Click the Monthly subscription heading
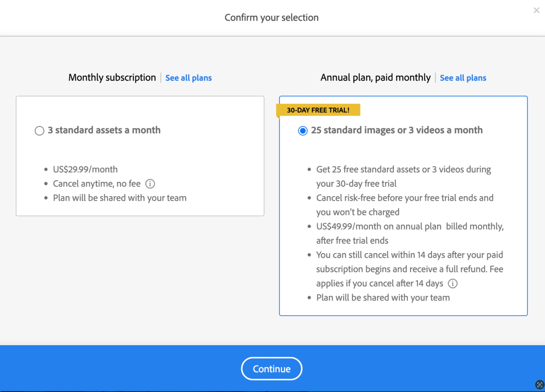545x392 pixels. (x=112, y=77)
